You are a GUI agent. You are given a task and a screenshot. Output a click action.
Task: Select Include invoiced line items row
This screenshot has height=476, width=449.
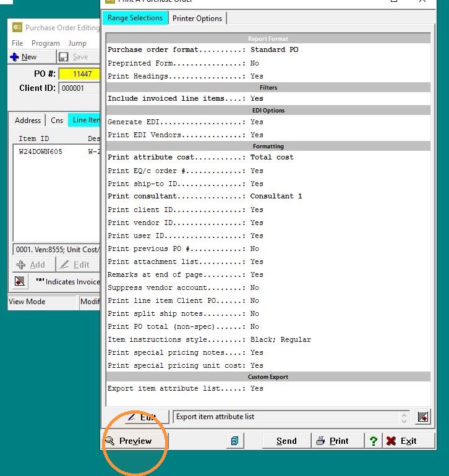[268, 99]
